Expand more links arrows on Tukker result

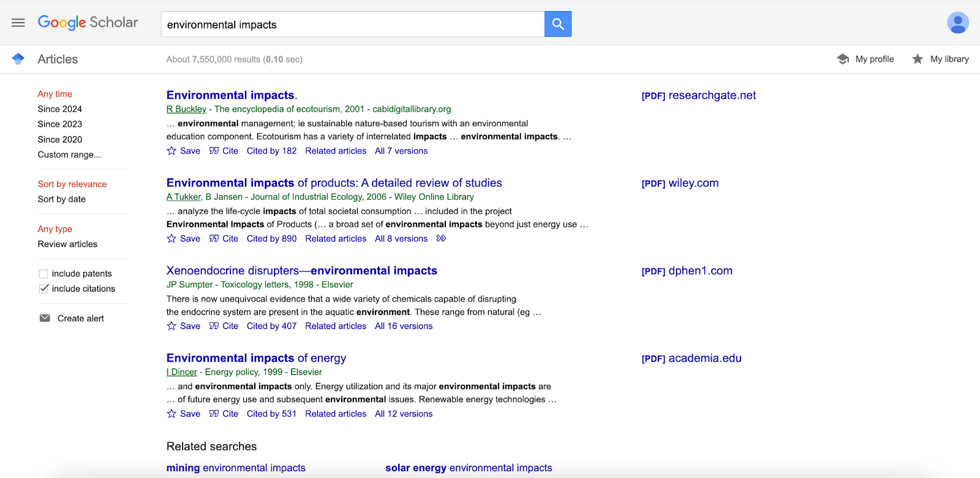441,238
